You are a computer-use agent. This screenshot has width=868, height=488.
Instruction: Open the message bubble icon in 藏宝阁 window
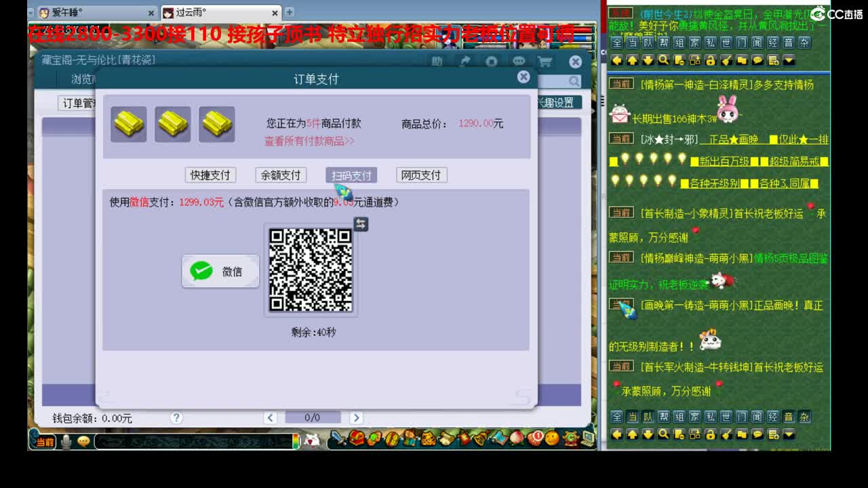pyautogui.click(x=519, y=62)
